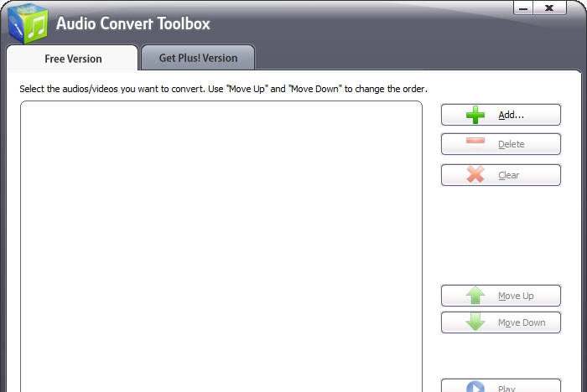Click the instruction text "Select the audios/videos you want to convert"

tap(112, 89)
